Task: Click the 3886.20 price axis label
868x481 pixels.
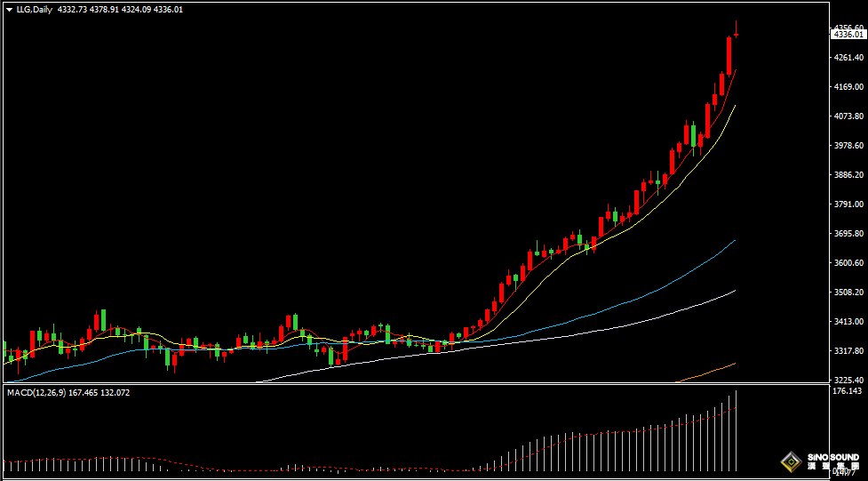Action: (x=847, y=175)
